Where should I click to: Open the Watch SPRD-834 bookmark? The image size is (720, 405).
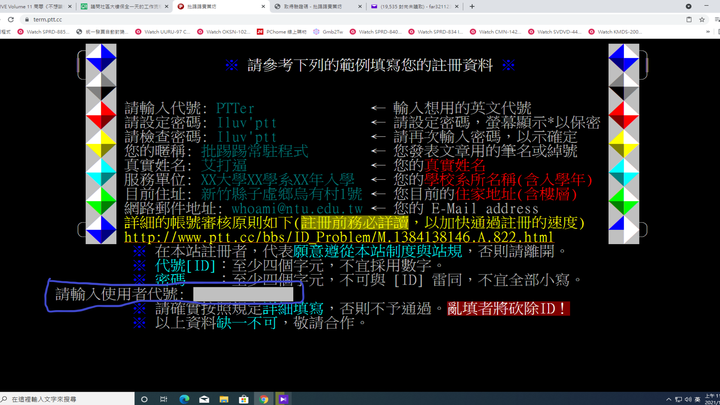coord(435,32)
